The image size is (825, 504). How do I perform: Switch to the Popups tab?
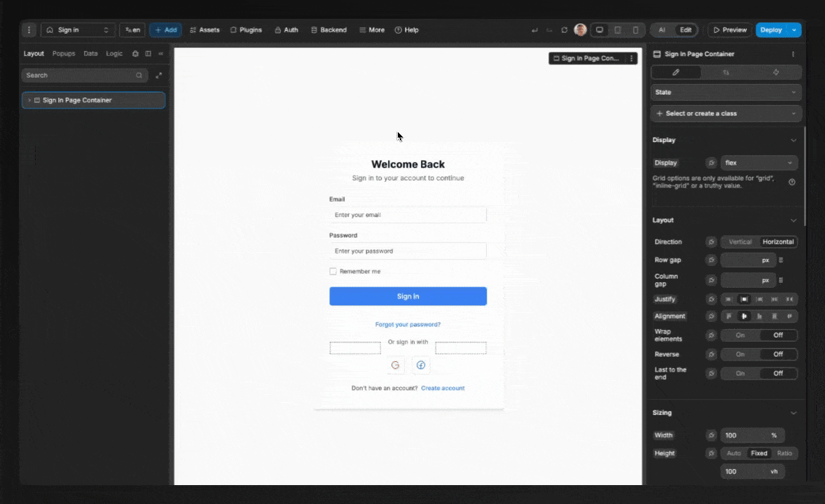pos(64,53)
